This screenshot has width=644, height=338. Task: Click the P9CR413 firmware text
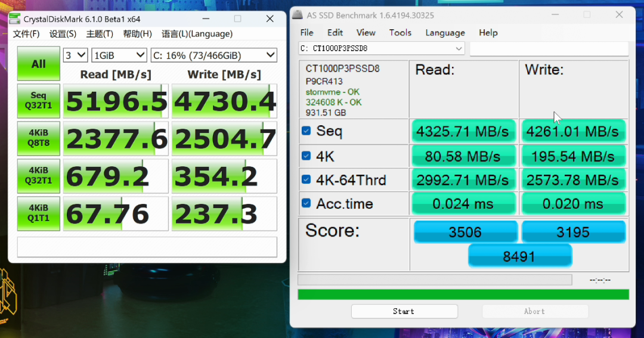(x=324, y=81)
